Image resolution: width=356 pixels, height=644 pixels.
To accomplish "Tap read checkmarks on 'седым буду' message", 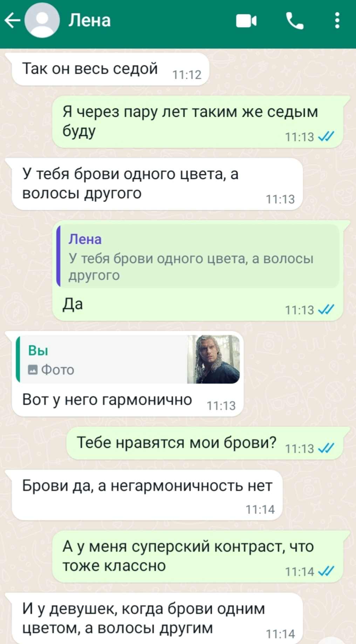I will 326,136.
